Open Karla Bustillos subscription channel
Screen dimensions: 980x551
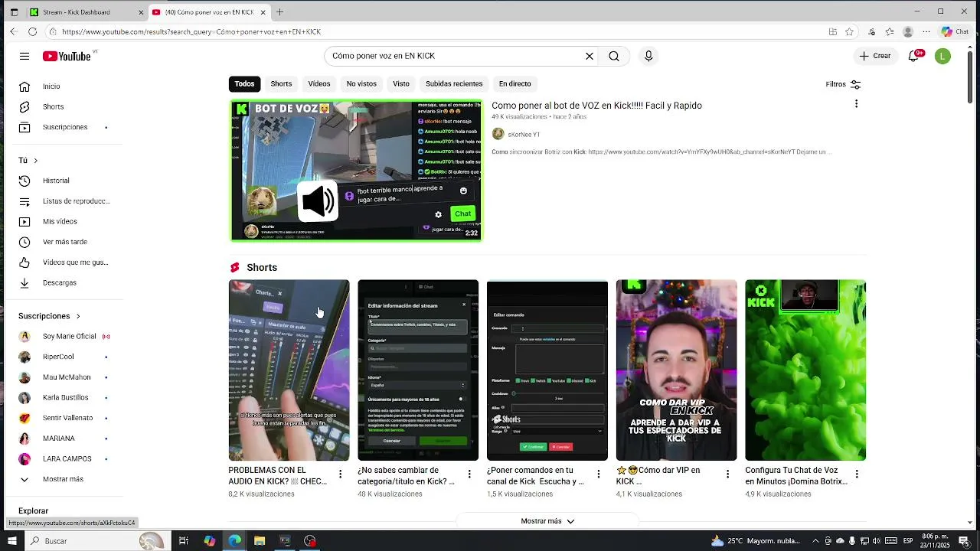[x=65, y=398]
